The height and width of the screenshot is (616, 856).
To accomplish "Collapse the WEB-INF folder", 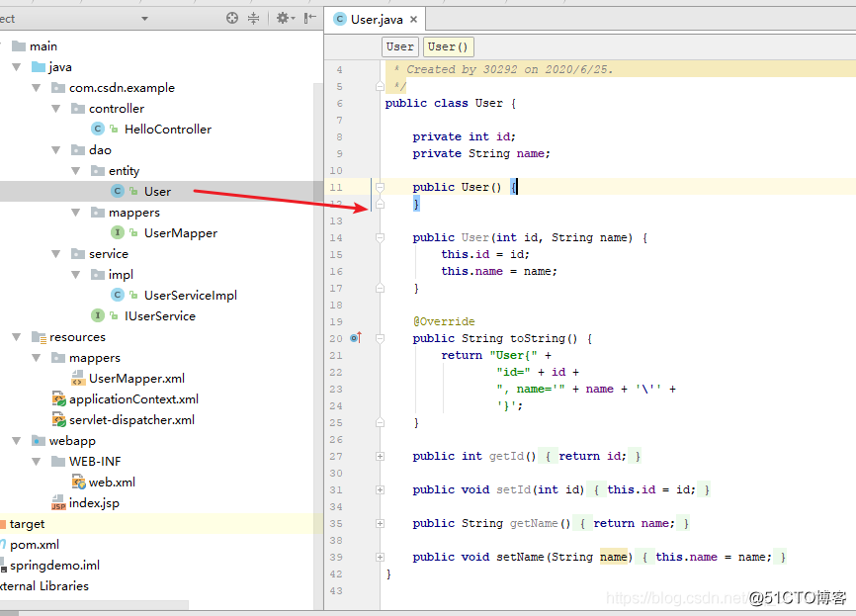I will (x=37, y=462).
